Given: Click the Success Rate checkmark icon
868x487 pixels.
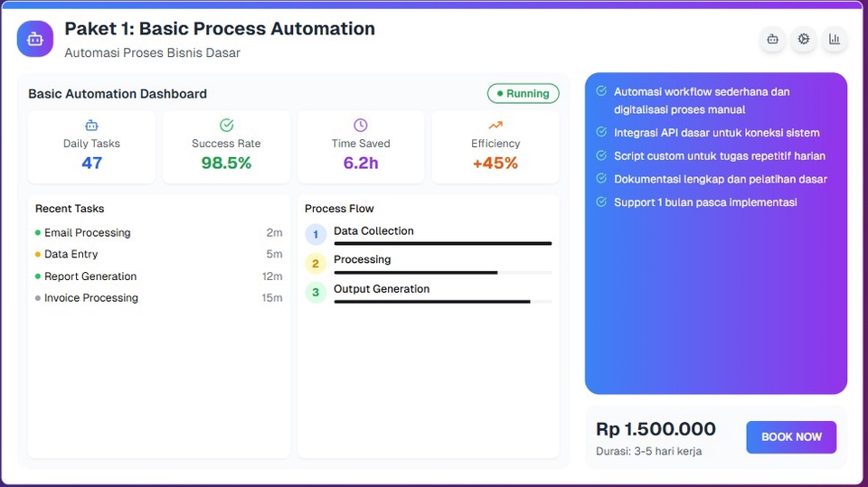Looking at the screenshot, I should (x=226, y=126).
